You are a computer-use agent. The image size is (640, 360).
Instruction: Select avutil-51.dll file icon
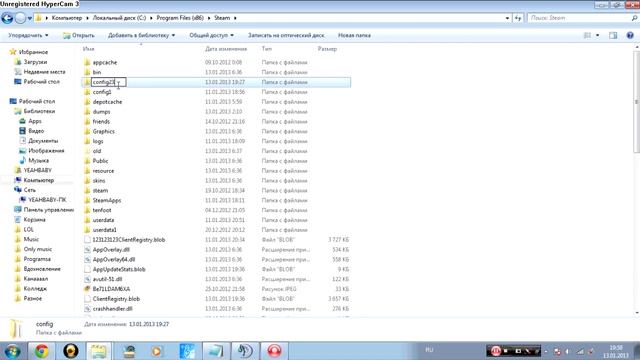(x=87, y=279)
